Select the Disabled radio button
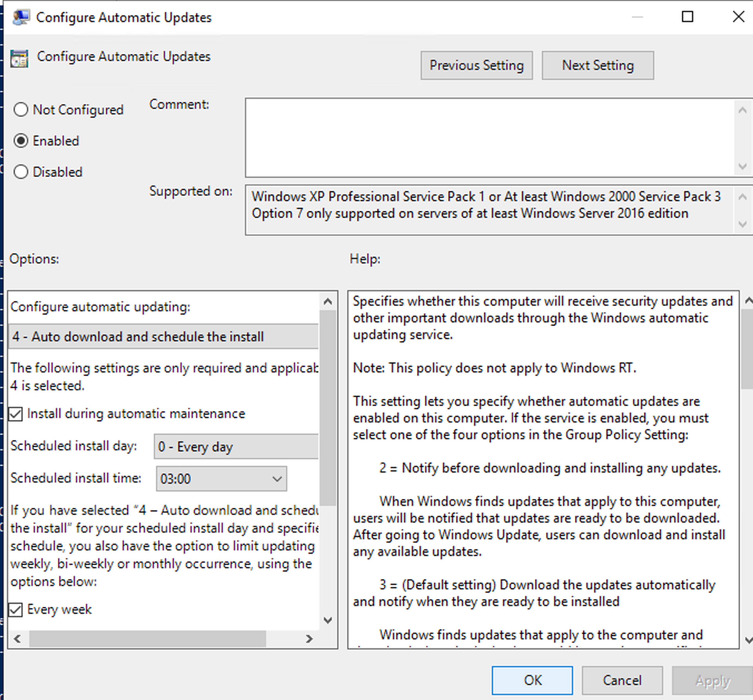The height and width of the screenshot is (700, 753). pyautogui.click(x=21, y=172)
